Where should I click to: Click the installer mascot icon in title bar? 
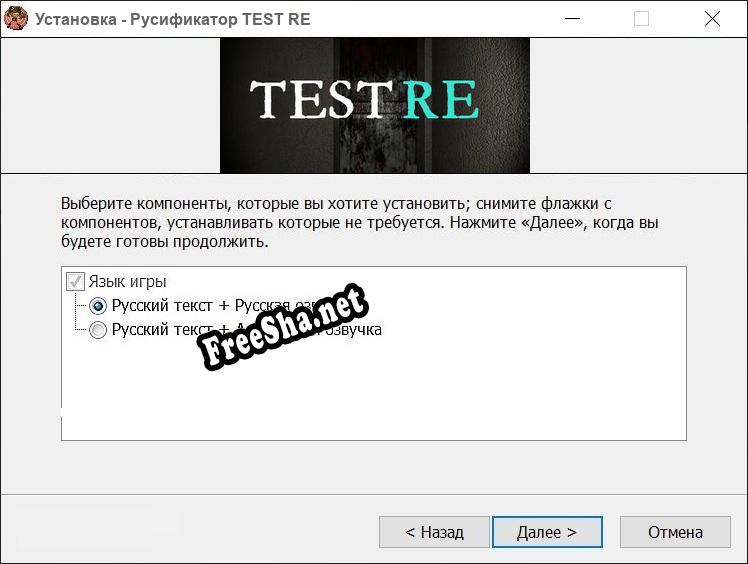point(16,18)
